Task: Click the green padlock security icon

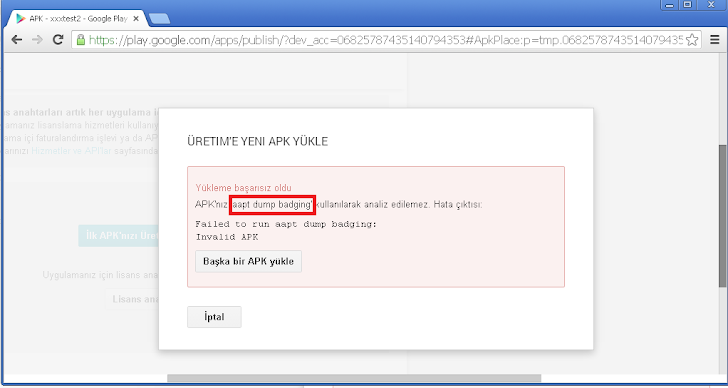Action: click(80, 39)
